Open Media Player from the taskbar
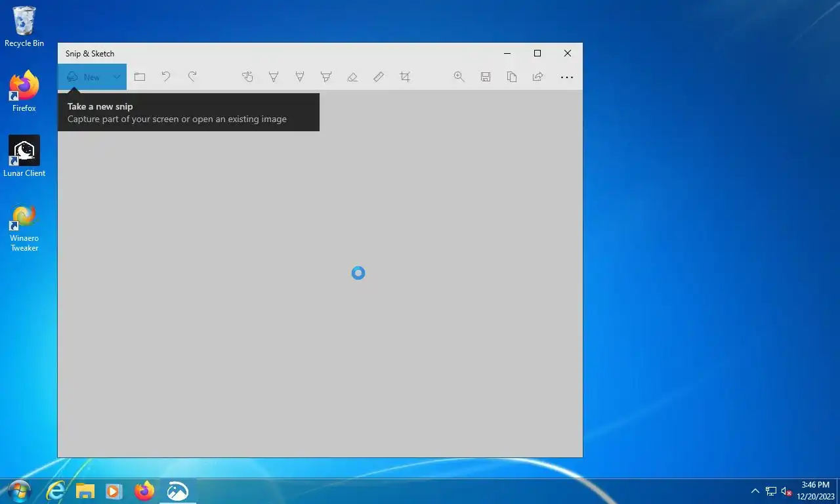The width and height of the screenshot is (840, 504). tap(114, 491)
